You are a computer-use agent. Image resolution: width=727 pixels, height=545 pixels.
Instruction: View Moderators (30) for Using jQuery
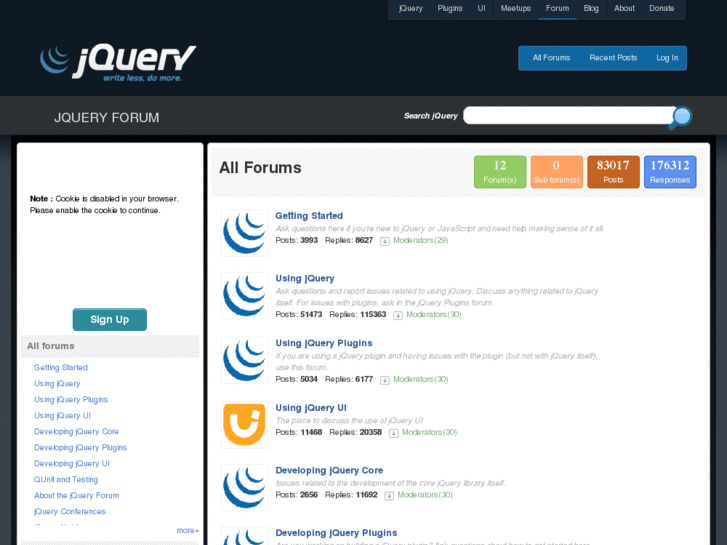pos(434,314)
